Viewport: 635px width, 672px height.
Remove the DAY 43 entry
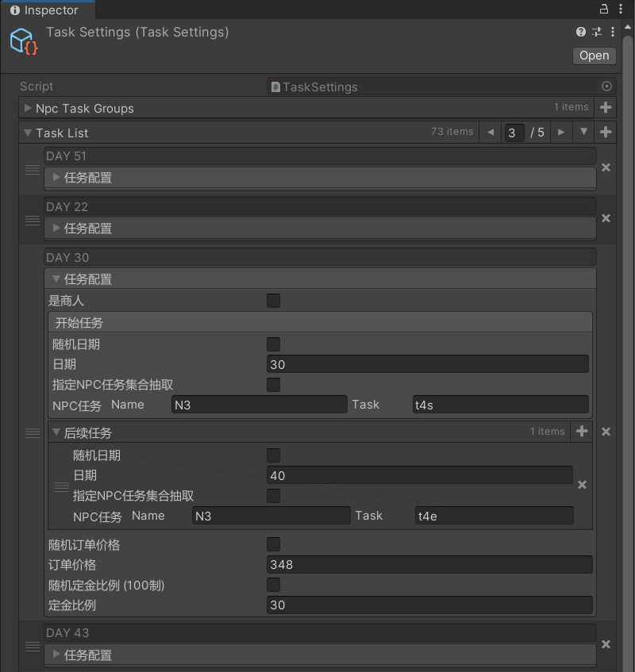606,644
